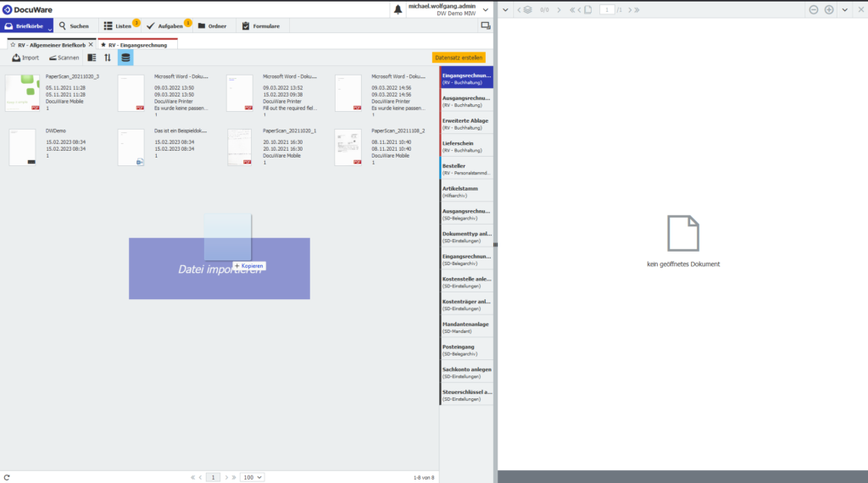Toggle the database stack icon in toolbar
The width and height of the screenshot is (868, 483).
click(125, 58)
